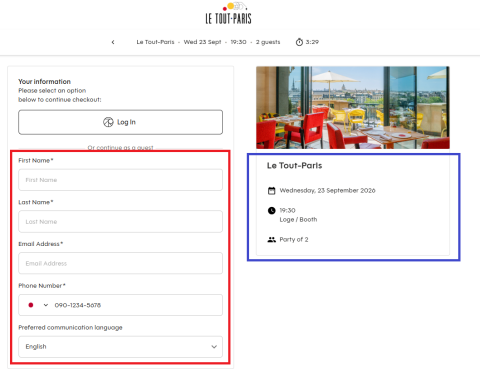Click the 'First Name*' label

[x=36, y=161]
